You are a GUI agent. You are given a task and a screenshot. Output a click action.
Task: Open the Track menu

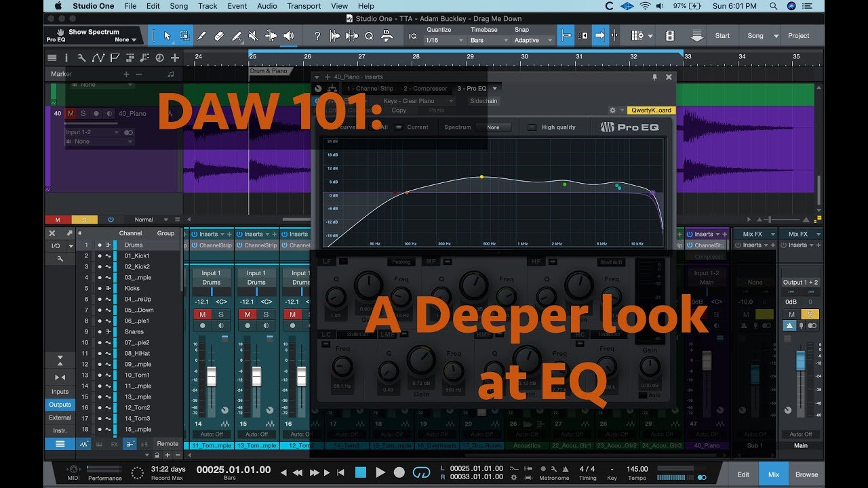tap(208, 6)
